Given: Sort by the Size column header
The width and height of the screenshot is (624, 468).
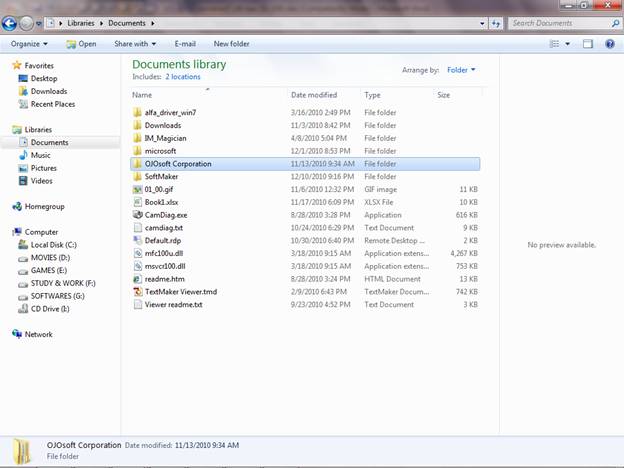Looking at the screenshot, I should click(444, 95).
